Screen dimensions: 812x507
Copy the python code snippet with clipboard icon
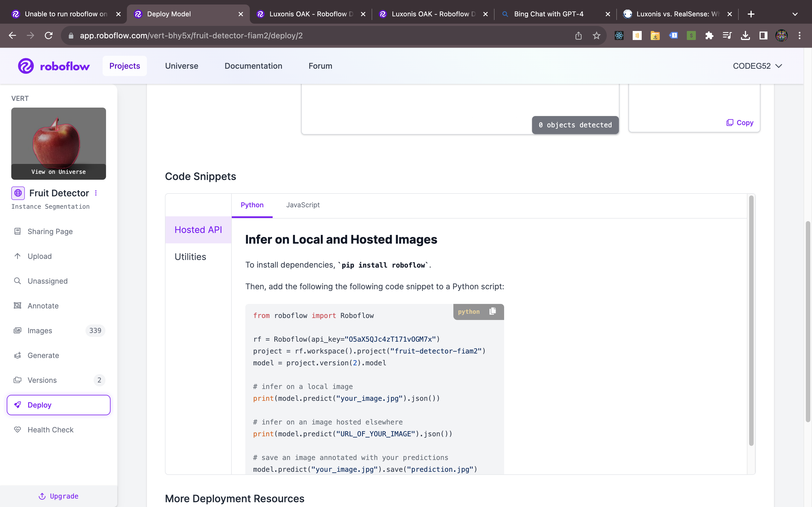click(492, 311)
